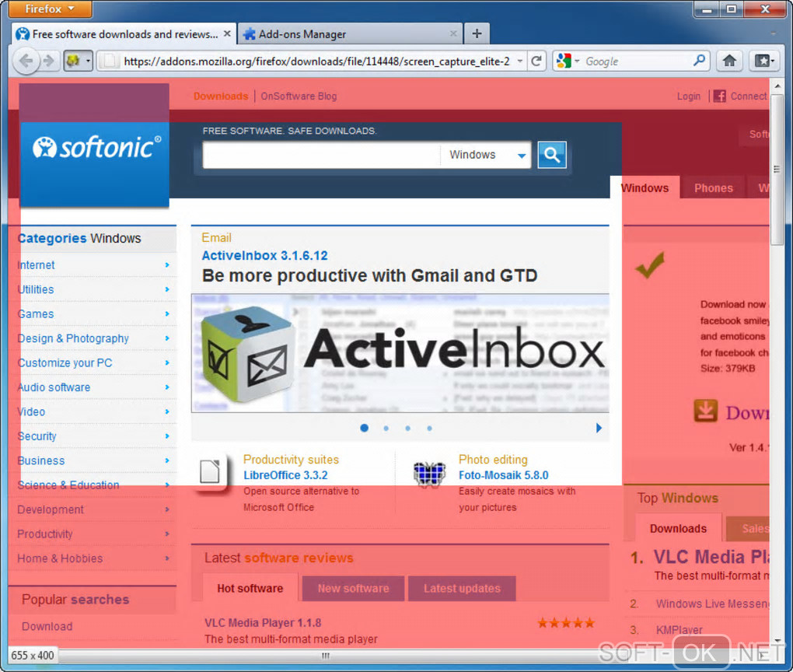Expand the Development category arrow
Screen dimensions: 793x672
tap(167, 509)
